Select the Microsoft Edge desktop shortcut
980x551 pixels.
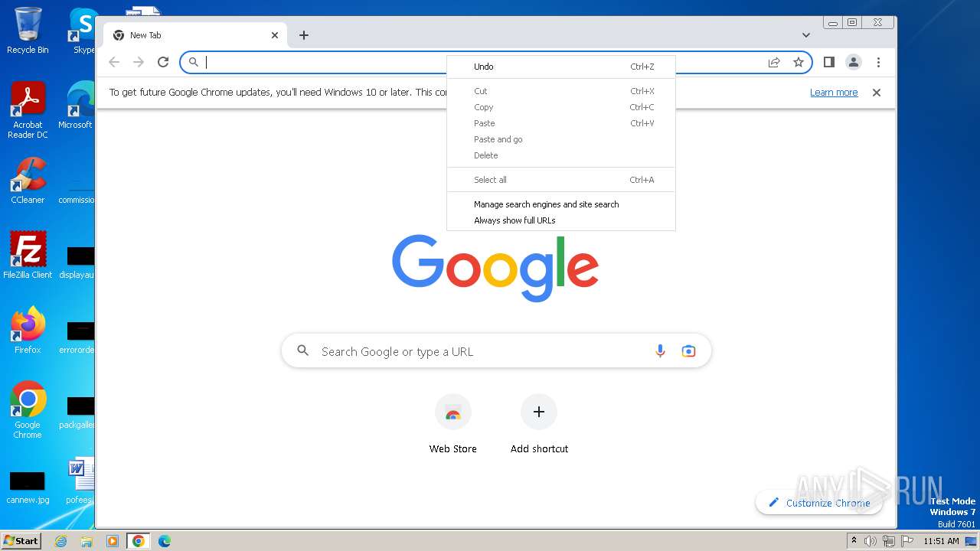[x=76, y=106]
